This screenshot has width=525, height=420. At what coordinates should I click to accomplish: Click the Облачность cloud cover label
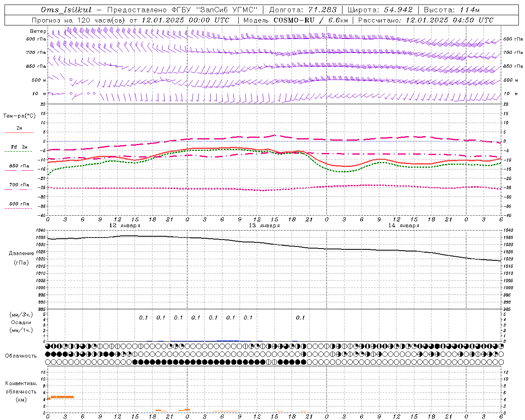point(21,356)
